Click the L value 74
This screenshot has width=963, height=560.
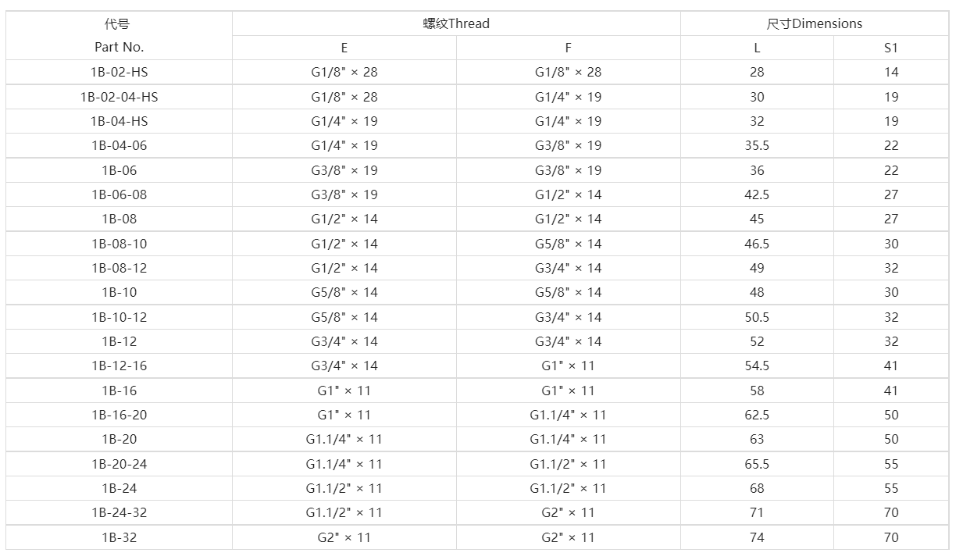pos(756,537)
